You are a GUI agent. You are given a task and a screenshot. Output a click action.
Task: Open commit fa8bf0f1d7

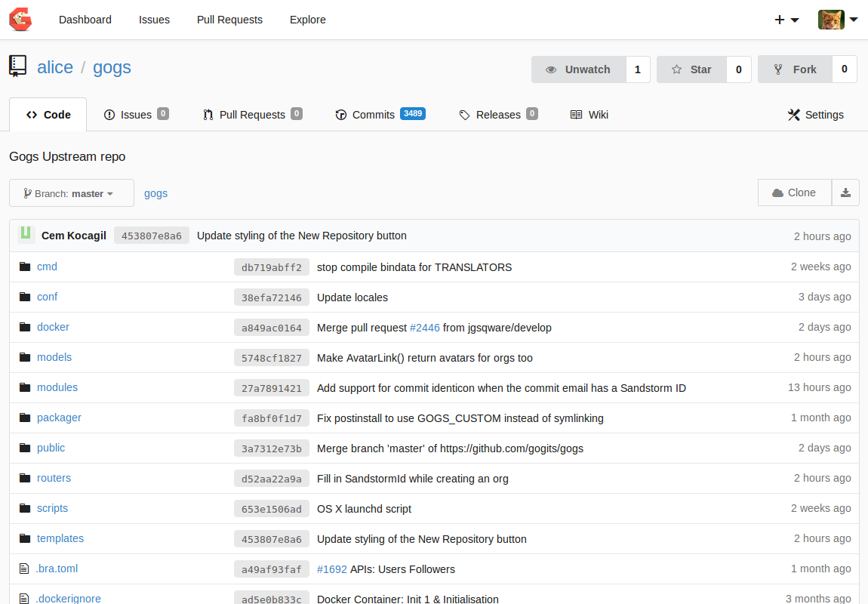tap(271, 418)
